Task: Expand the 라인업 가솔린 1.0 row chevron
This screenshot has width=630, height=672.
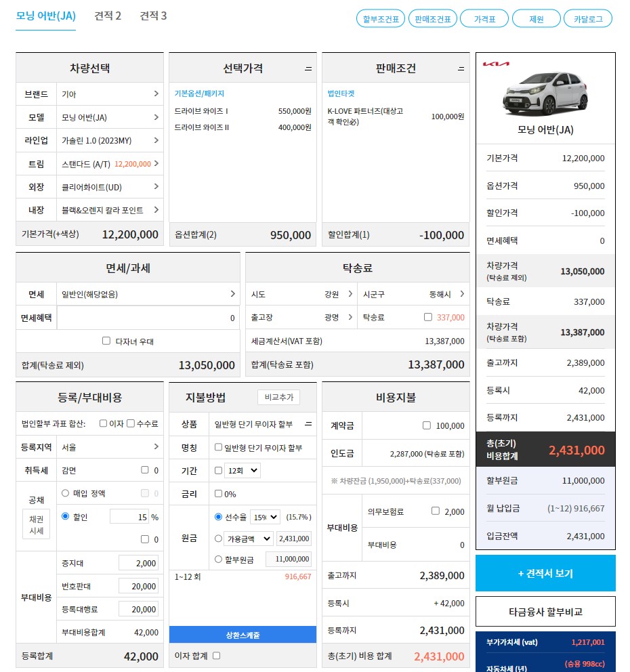Action: 156,140
